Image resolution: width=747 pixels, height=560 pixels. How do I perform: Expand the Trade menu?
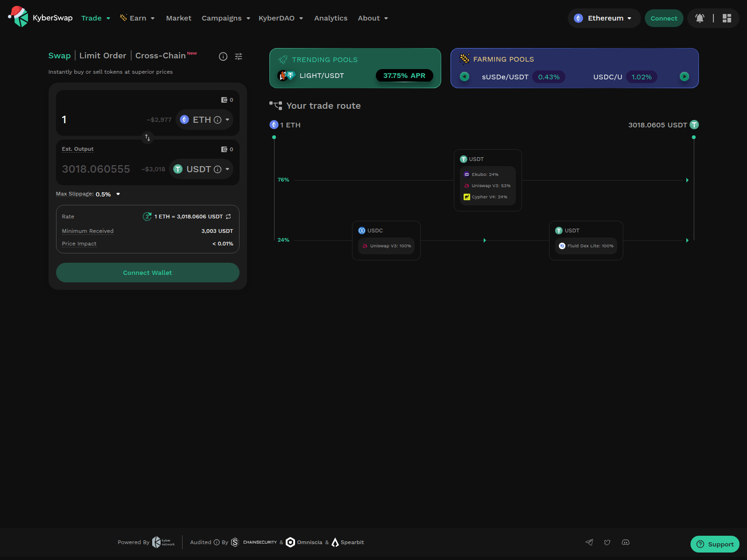click(x=96, y=18)
